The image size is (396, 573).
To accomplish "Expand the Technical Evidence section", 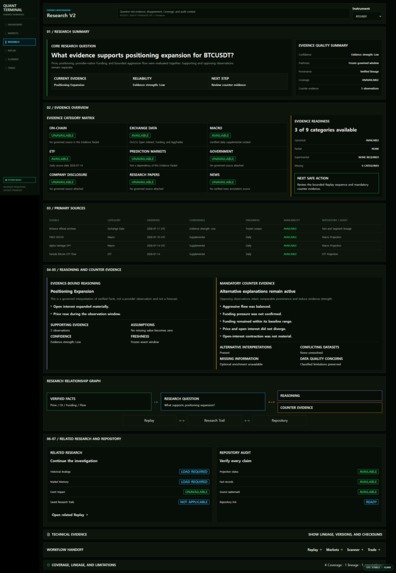I will pos(214,534).
